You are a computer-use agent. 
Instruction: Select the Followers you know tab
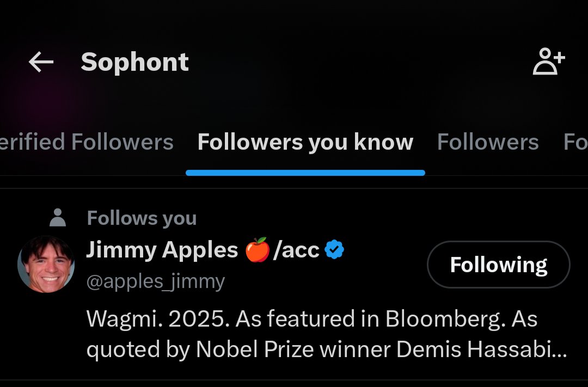tap(305, 142)
